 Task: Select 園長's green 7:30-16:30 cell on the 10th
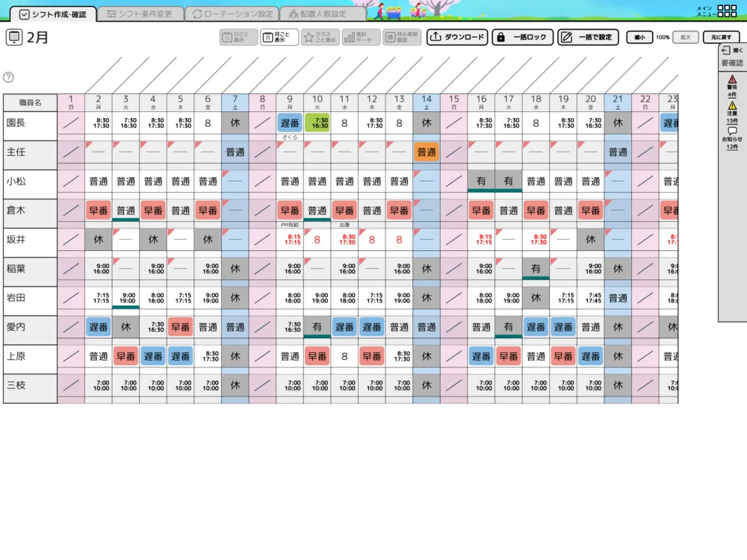click(x=317, y=123)
